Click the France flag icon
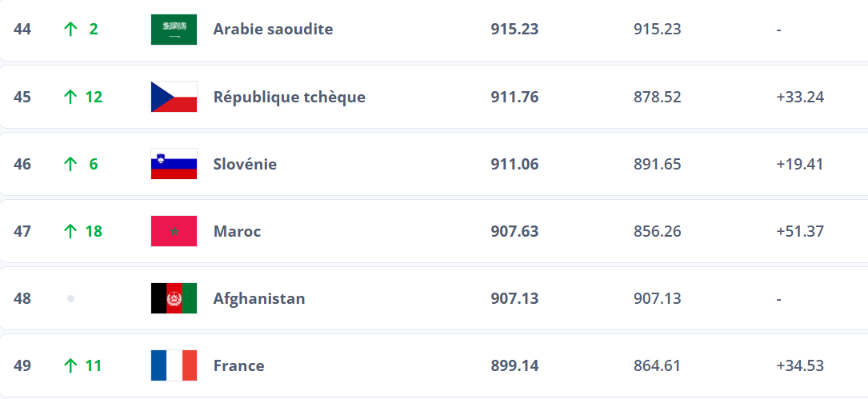868x399 pixels. pos(174,365)
